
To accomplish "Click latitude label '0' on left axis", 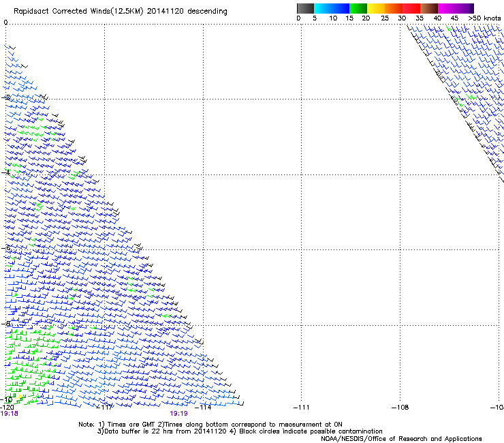I will (5, 22).
